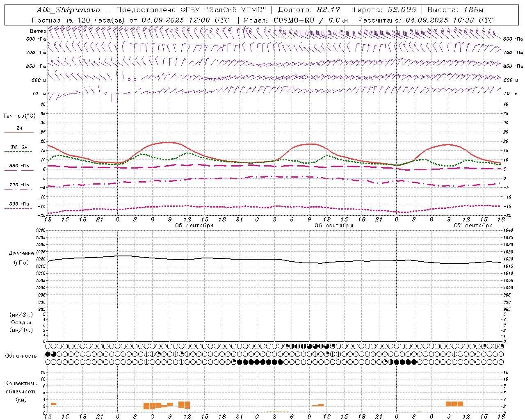Click the forecast start '04.09.2025 12:00 UTC'
The height and width of the screenshot is (420, 525).
click(185, 20)
